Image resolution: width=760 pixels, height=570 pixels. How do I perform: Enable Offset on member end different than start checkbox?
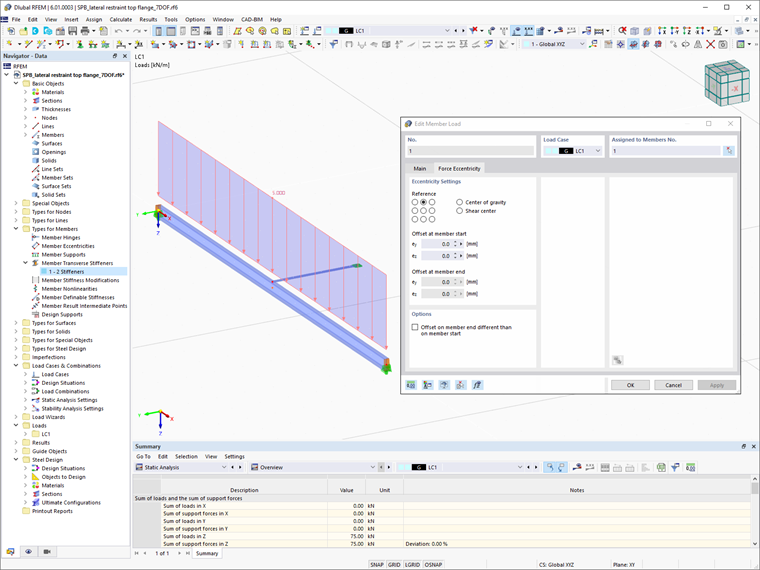coord(415,327)
